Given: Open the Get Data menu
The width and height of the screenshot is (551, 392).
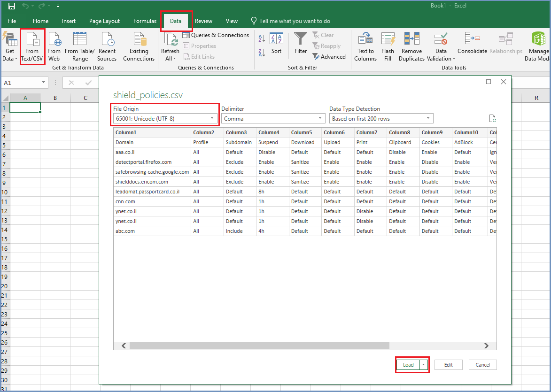Looking at the screenshot, I should coord(9,46).
